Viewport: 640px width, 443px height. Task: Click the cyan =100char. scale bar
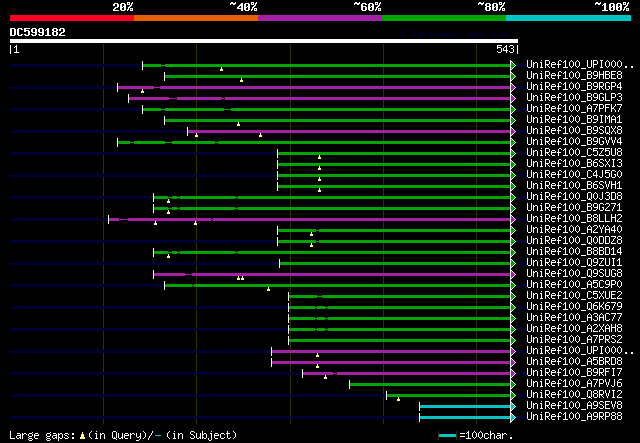click(447, 436)
